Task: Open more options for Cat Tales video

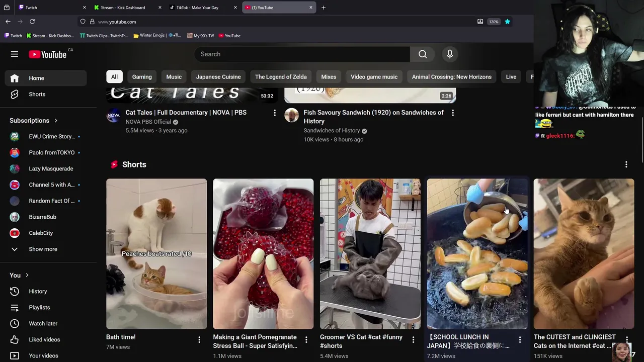Action: (x=275, y=113)
